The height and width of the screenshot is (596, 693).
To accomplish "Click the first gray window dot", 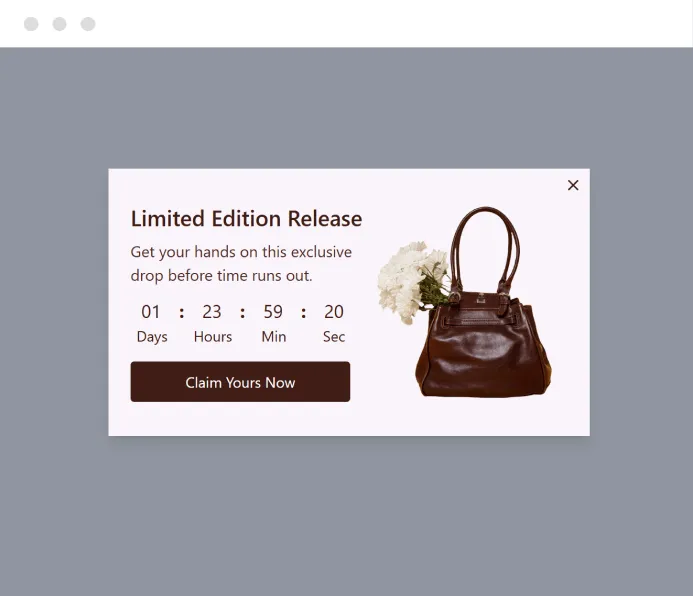I will pyautogui.click(x=31, y=24).
